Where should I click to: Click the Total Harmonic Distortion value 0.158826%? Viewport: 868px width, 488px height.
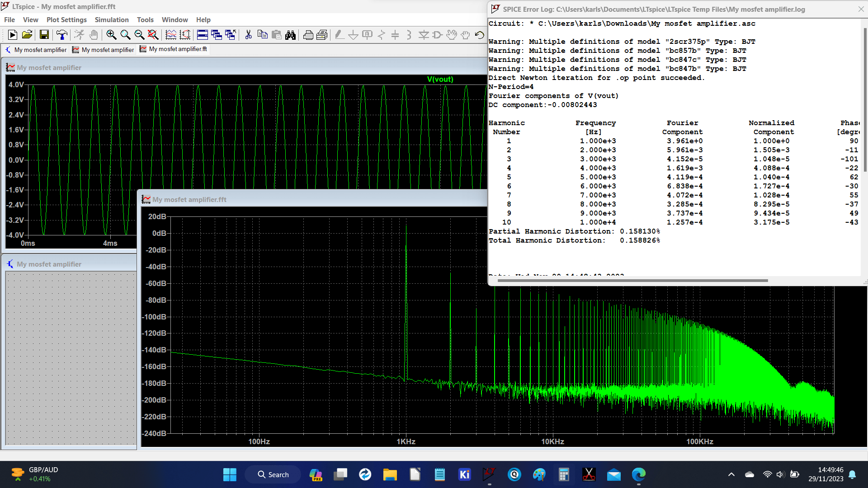(x=640, y=240)
